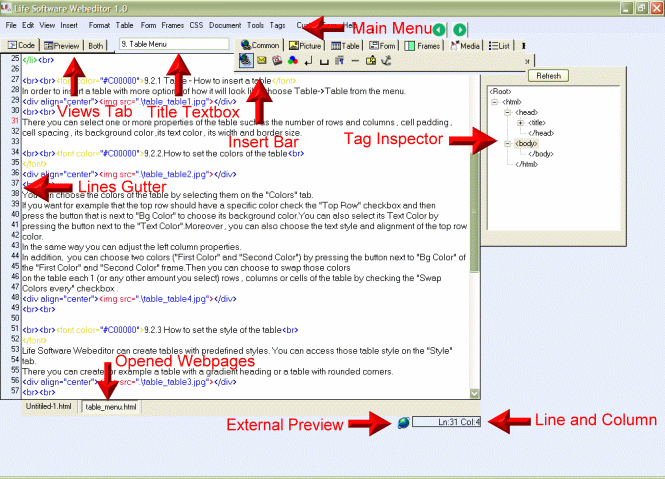This screenshot has height=479, width=665.
Task: Open the Table insert bar tab
Action: [x=345, y=45]
